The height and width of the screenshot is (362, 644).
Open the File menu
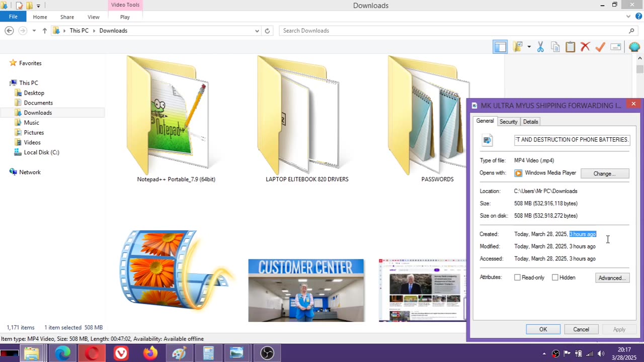13,17
